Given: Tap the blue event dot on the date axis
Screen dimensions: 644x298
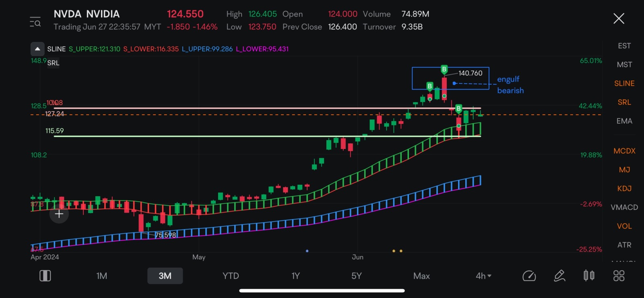Looking at the screenshot, I should pos(307,251).
